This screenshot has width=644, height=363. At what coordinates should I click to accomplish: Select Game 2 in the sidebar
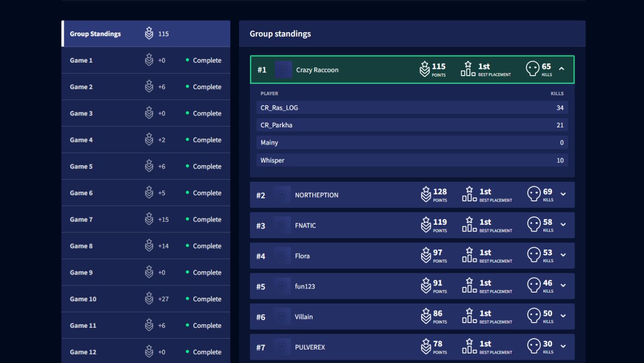tap(146, 87)
